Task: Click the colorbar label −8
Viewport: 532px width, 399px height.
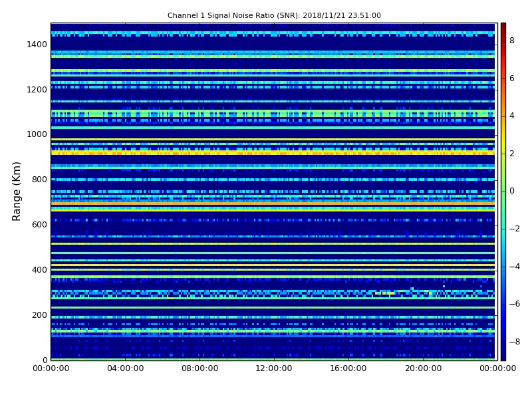Action: point(515,342)
